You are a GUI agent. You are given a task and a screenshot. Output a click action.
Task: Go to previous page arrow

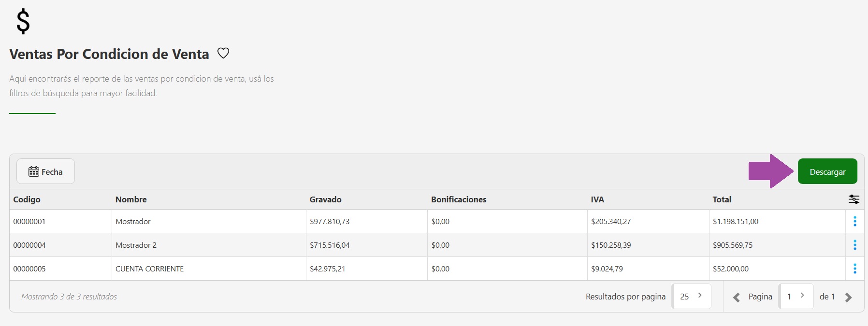[737, 297]
